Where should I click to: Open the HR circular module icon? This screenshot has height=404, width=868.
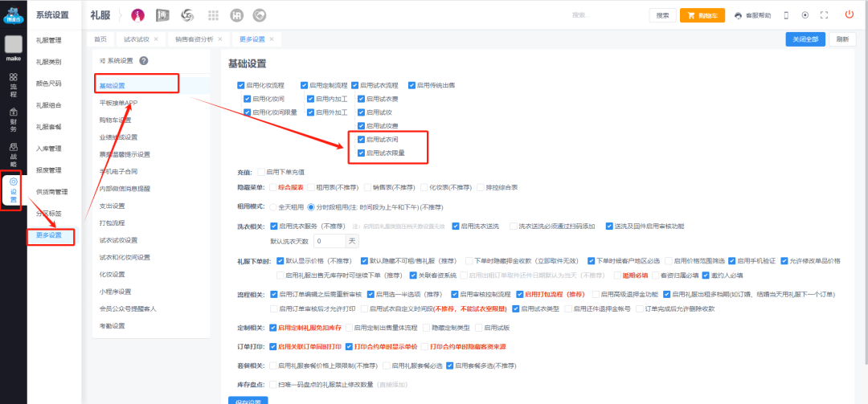click(x=237, y=15)
